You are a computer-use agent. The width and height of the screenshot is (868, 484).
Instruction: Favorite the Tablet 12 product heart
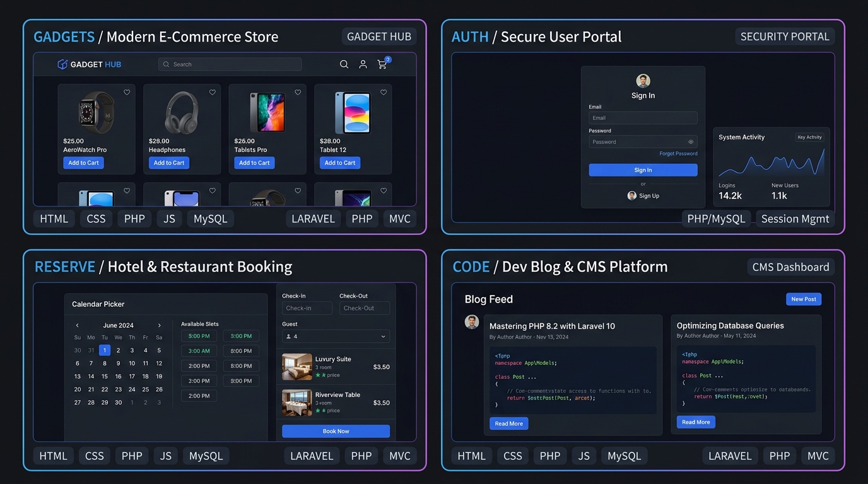click(x=384, y=93)
